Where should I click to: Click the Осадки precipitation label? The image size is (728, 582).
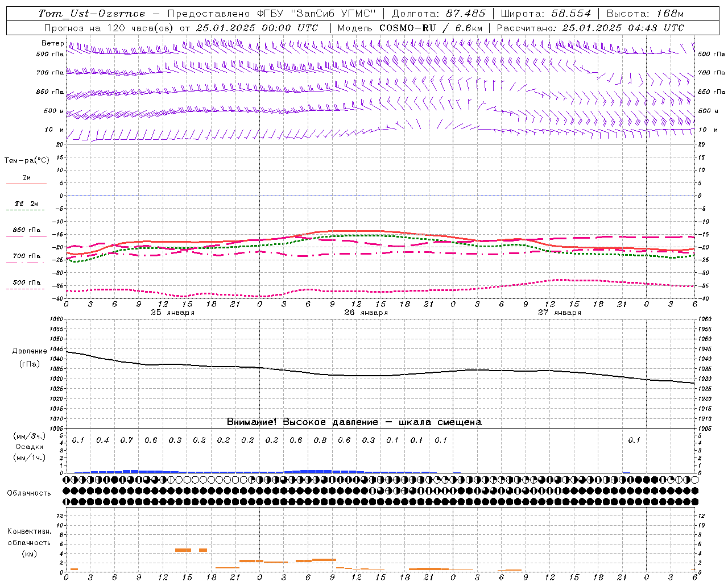(x=30, y=447)
